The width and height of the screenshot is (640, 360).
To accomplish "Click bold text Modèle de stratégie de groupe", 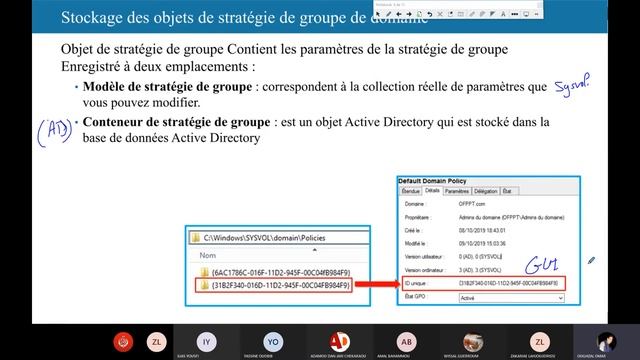I will [167, 87].
